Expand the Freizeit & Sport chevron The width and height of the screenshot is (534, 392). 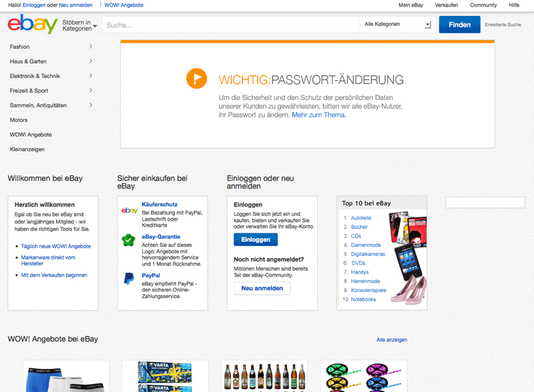coord(91,90)
